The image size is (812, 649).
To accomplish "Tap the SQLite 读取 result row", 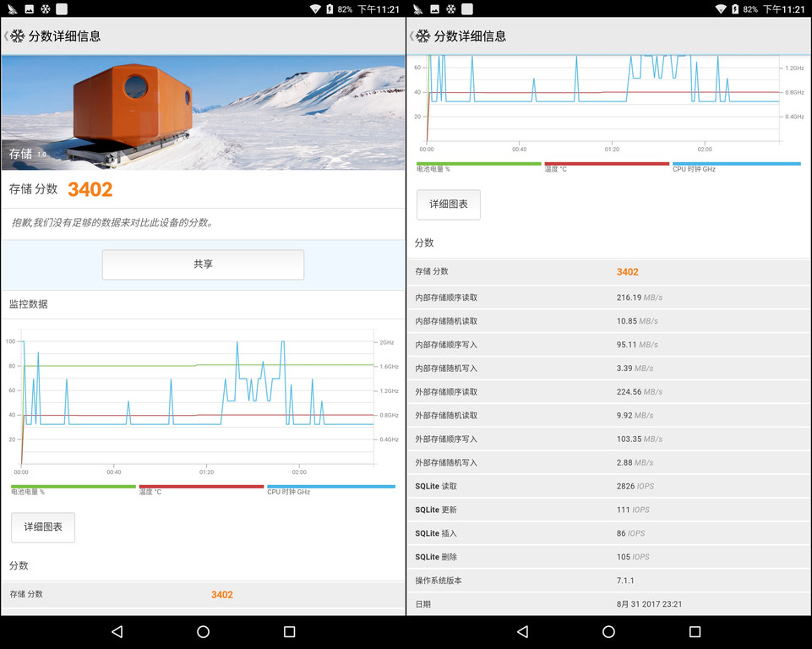I will tap(608, 487).
